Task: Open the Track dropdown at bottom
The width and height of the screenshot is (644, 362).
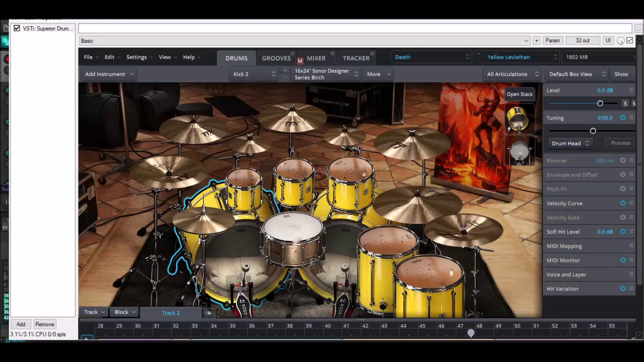Action: pos(94,312)
